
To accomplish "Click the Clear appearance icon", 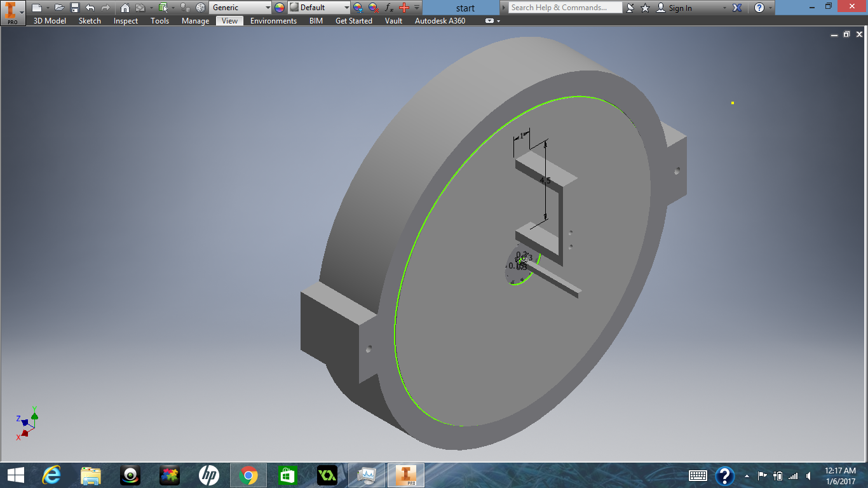I will pyautogui.click(x=373, y=8).
